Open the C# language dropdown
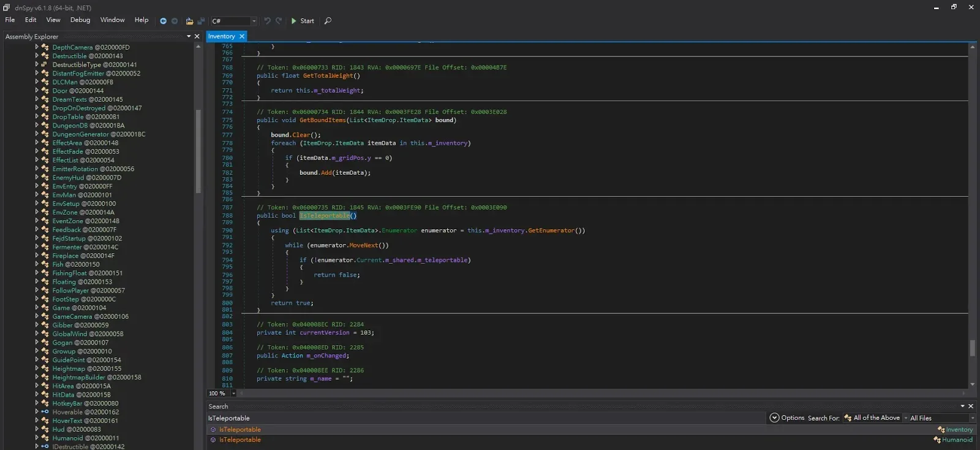Viewport: 980px width, 450px height. coord(234,21)
